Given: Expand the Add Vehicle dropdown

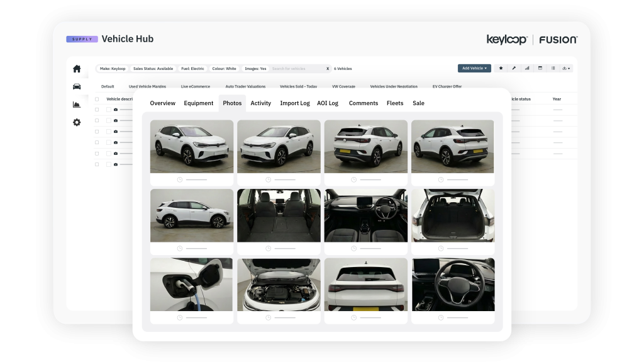Looking at the screenshot, I should point(474,68).
